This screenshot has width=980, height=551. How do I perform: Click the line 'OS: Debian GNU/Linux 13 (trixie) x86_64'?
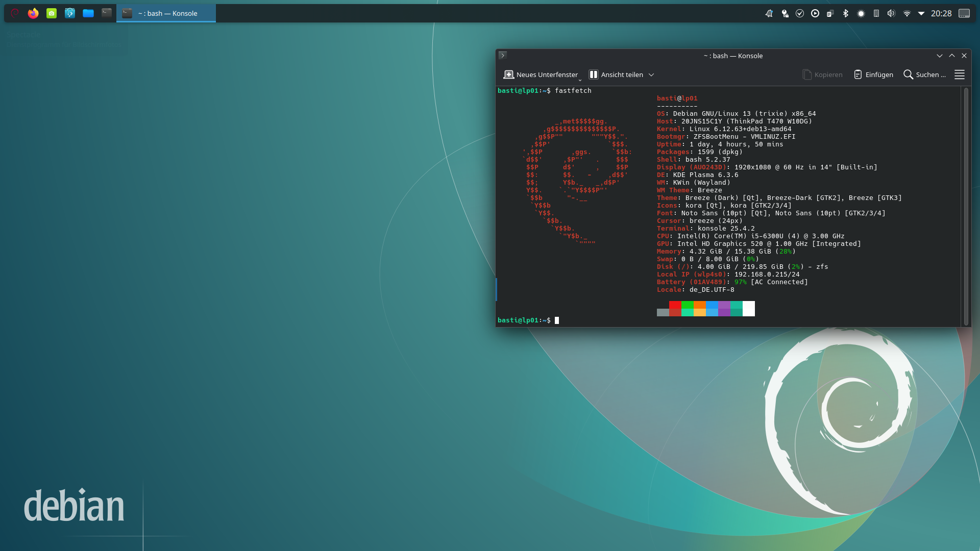(x=737, y=114)
